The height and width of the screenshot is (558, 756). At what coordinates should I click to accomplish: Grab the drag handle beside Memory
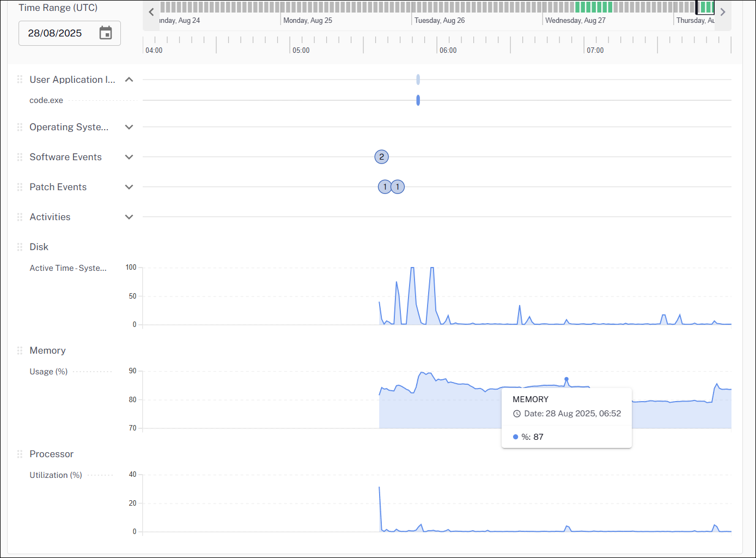(x=20, y=350)
